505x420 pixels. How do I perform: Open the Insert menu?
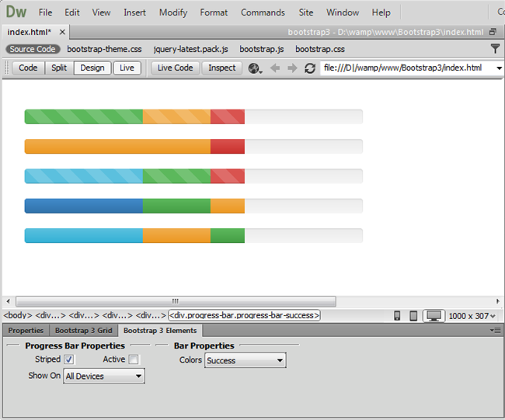pos(134,12)
